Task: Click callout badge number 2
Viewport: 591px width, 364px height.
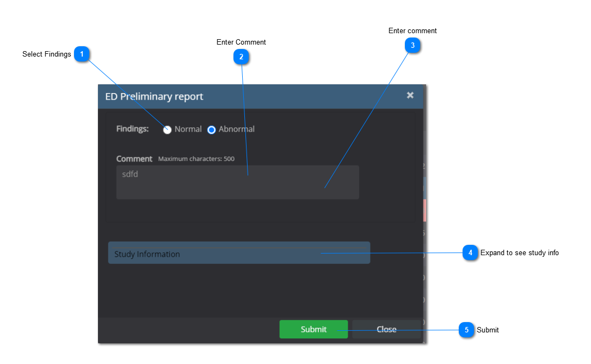Action: tap(241, 57)
